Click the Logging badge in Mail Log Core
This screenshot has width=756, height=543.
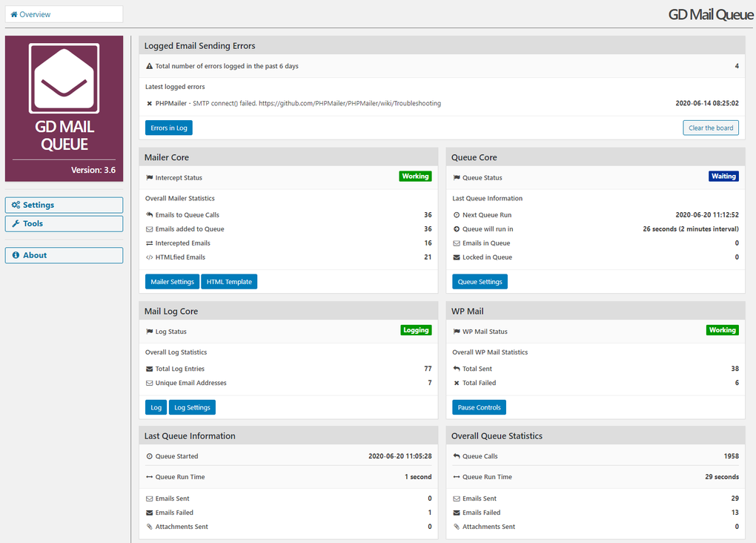pos(416,329)
